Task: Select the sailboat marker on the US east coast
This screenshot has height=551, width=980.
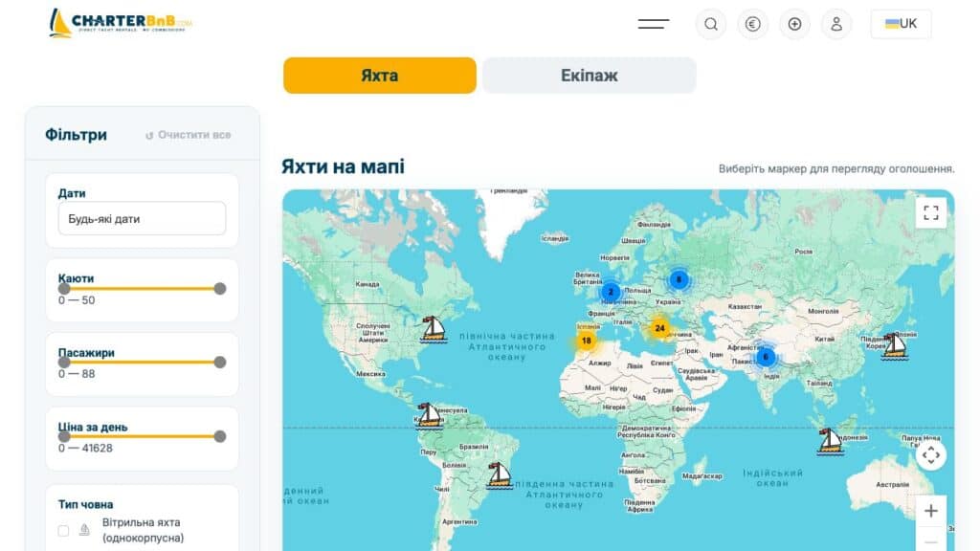Action: tap(434, 329)
